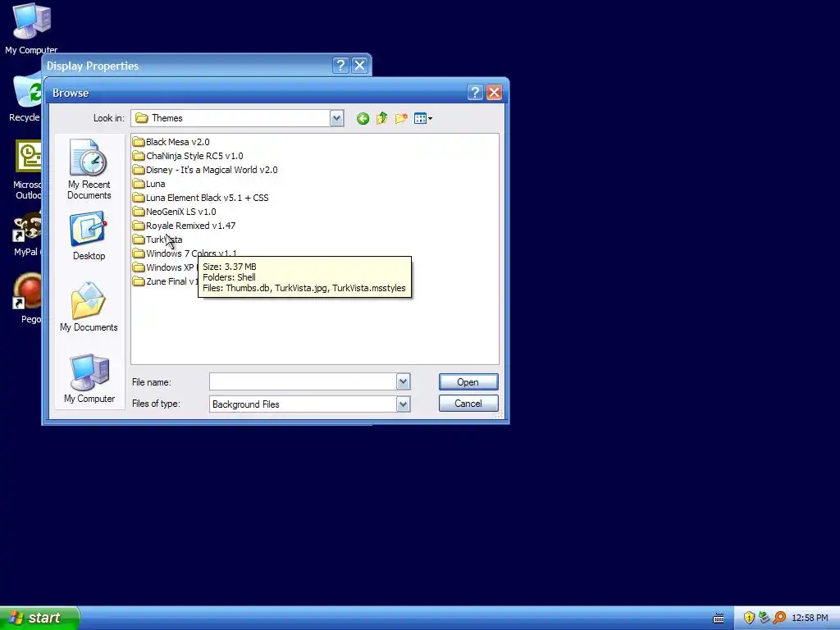
Task: Click the NeoGeniX LS folder icon
Action: pyautogui.click(x=139, y=212)
